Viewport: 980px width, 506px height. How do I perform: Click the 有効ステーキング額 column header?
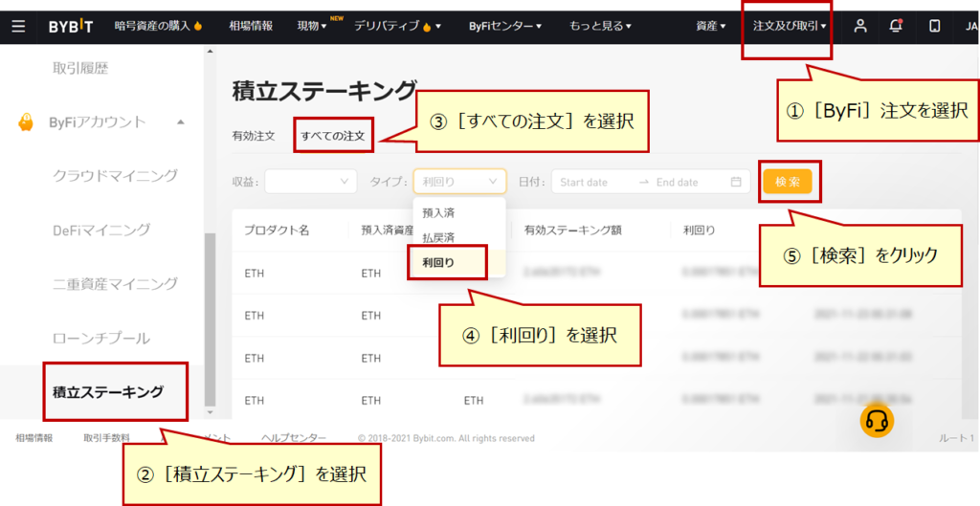click(573, 231)
